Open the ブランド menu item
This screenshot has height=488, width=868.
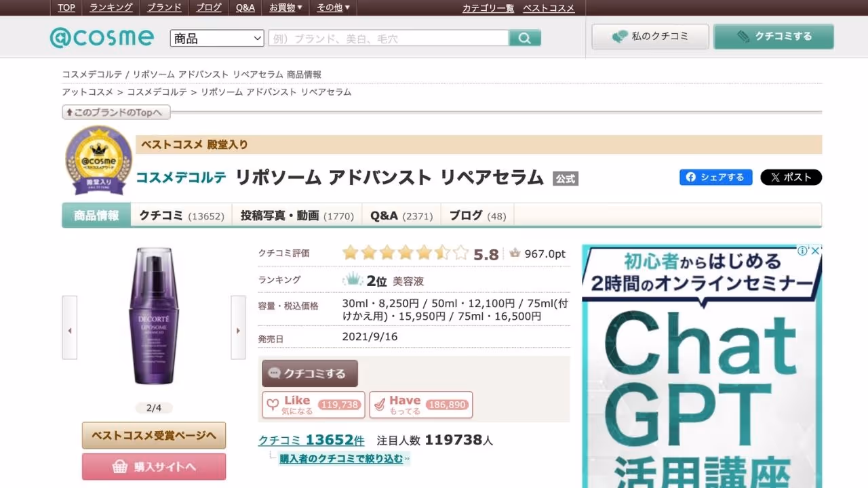click(x=164, y=7)
